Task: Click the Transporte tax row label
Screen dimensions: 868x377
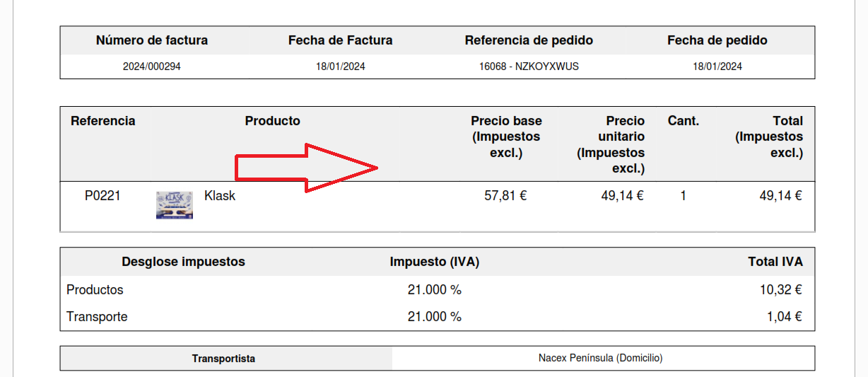Action: pos(97,317)
